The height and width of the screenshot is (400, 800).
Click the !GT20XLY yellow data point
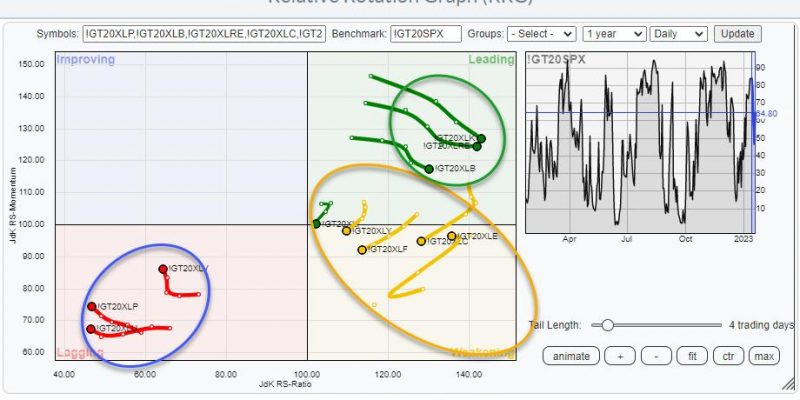coord(346,231)
